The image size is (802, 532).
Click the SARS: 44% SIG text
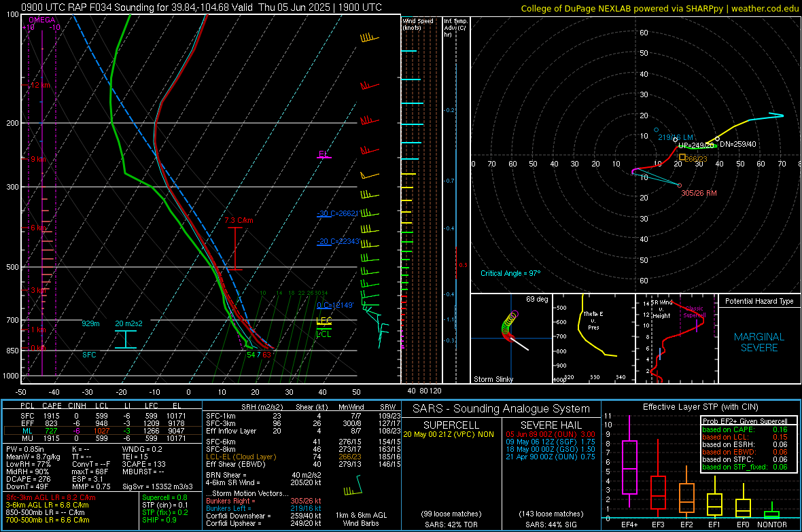551,525
